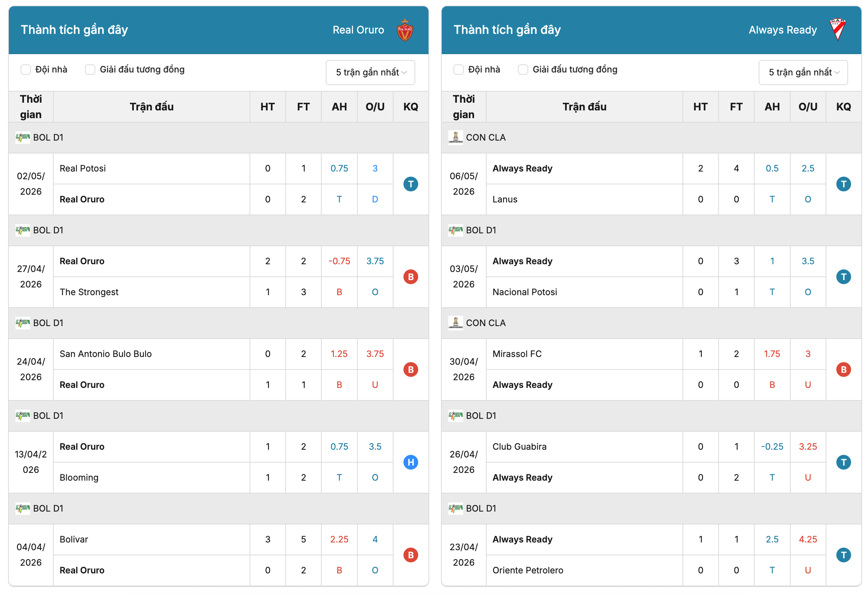
Task: Enable the Đội nhà checkbox for Always Ready
Action: (x=459, y=70)
